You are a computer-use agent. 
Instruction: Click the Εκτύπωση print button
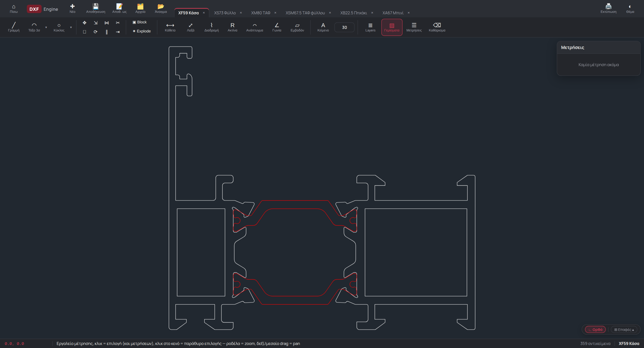(x=608, y=9)
